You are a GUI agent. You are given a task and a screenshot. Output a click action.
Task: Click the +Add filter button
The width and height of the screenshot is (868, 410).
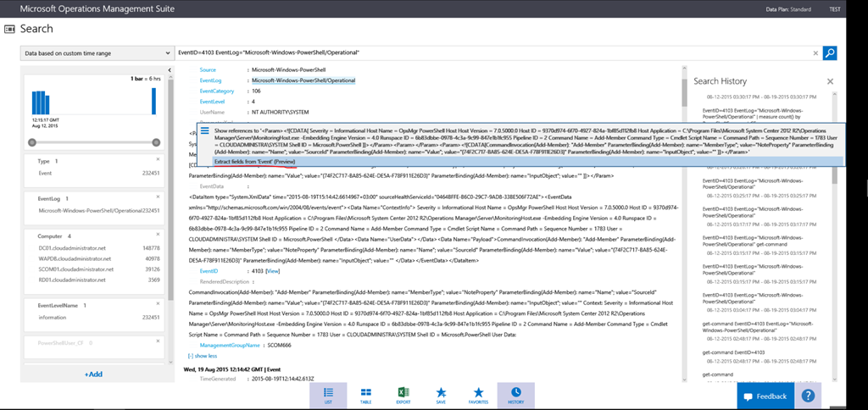[x=93, y=374]
